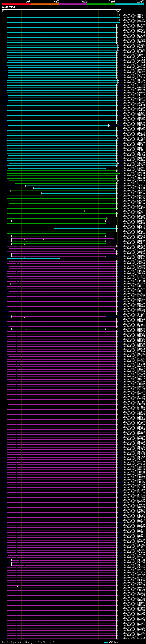Click the UniRef100_P16018 label
146x644 pixels.
tap(134, 610)
